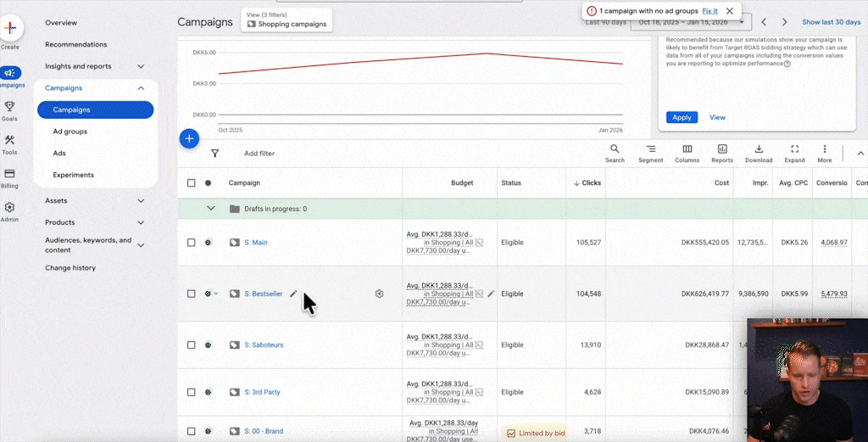The image size is (868, 442).
Task: Toggle the select-all checkbox in table header
Action: click(x=191, y=183)
